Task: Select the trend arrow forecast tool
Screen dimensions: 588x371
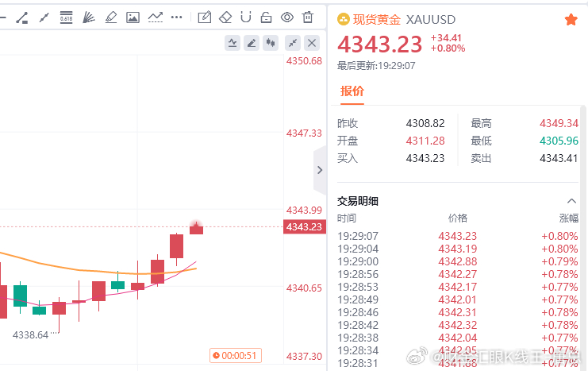Action: [155, 17]
